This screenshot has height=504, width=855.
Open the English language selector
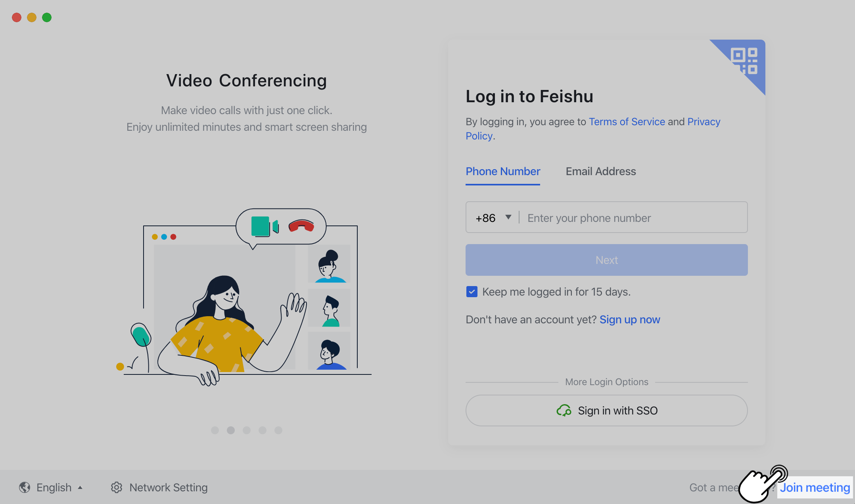[51, 487]
